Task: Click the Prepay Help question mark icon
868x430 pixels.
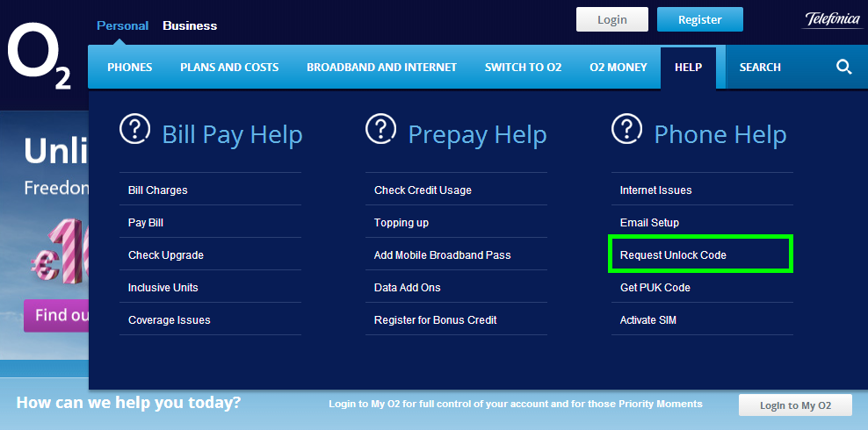Action: (380, 130)
